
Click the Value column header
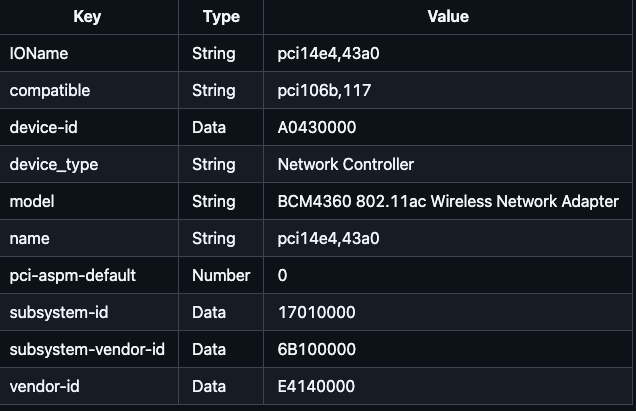click(447, 17)
